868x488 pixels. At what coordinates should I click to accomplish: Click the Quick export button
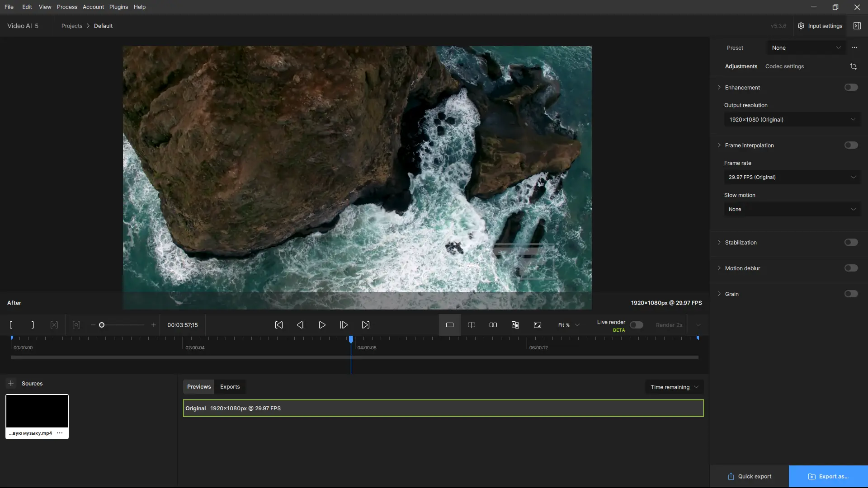tap(749, 476)
